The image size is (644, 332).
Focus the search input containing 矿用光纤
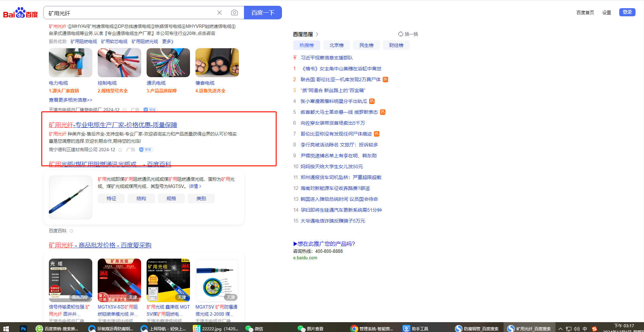pyautogui.click(x=131, y=13)
